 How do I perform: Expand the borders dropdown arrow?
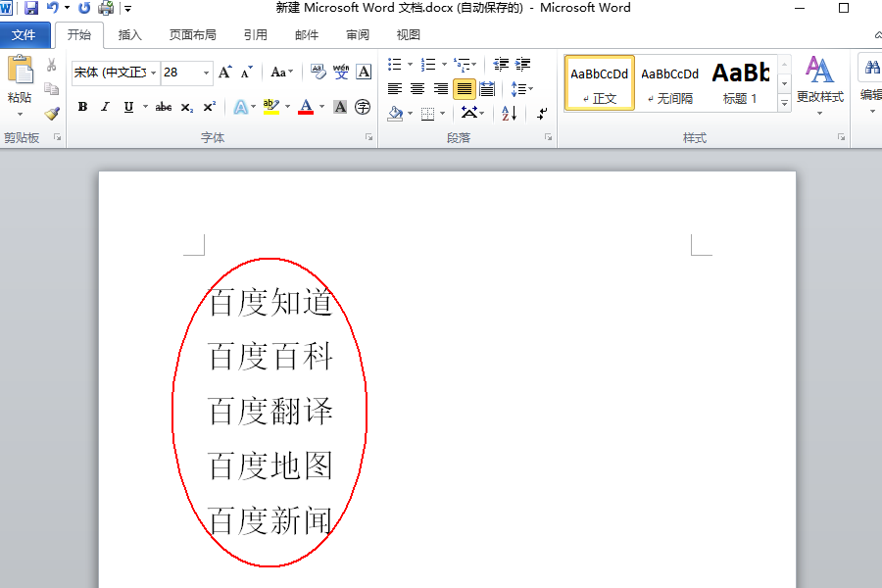[443, 113]
